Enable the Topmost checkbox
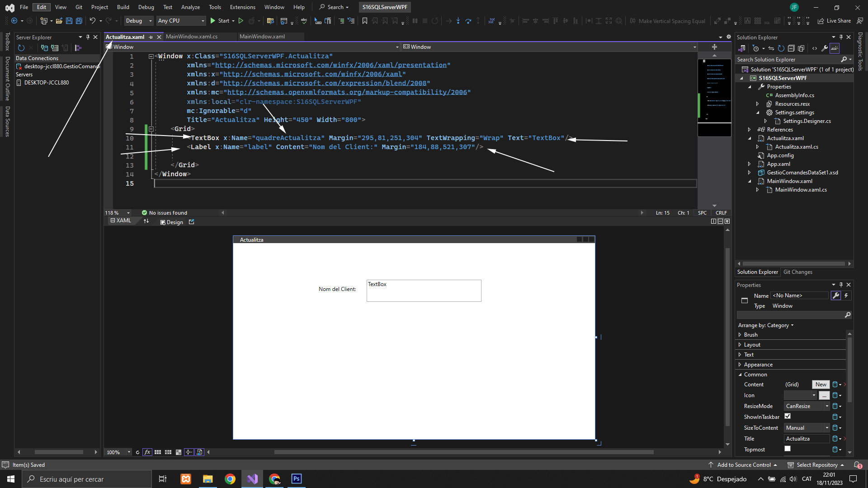868x488 pixels. (x=788, y=449)
